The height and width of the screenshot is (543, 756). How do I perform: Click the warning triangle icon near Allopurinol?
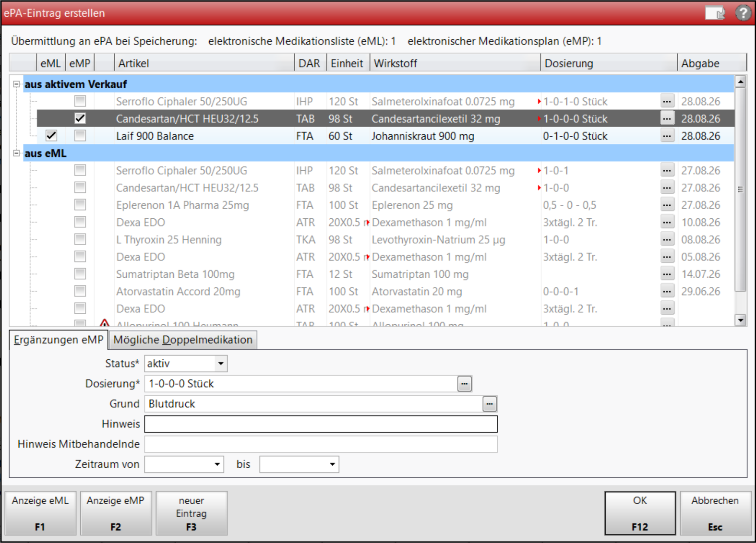105,323
